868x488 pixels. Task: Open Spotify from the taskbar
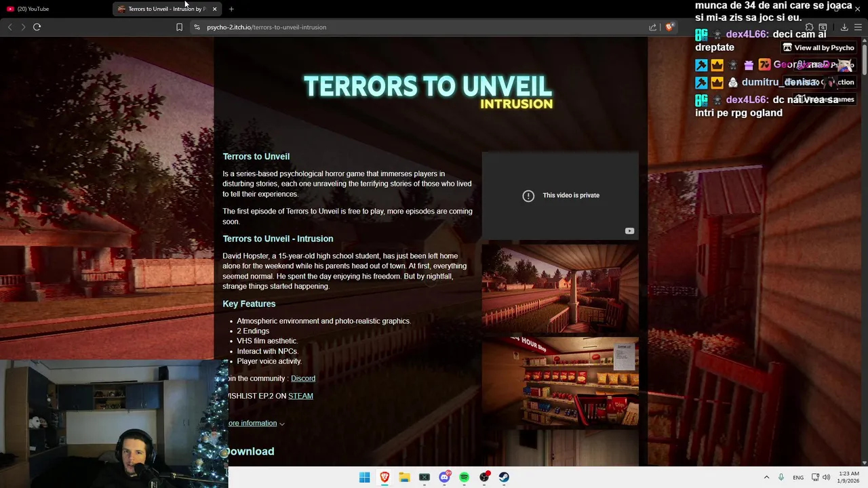coord(464,477)
